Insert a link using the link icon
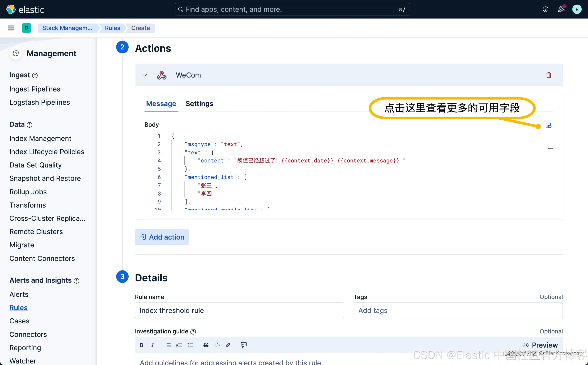This screenshot has height=365, width=588. [x=228, y=345]
